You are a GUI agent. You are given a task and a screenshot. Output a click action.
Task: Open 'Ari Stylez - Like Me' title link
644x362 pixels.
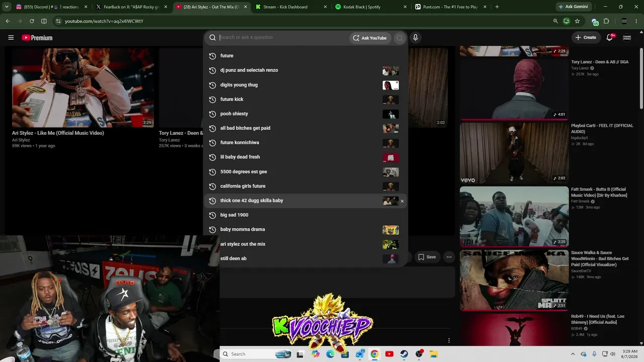[58, 133]
